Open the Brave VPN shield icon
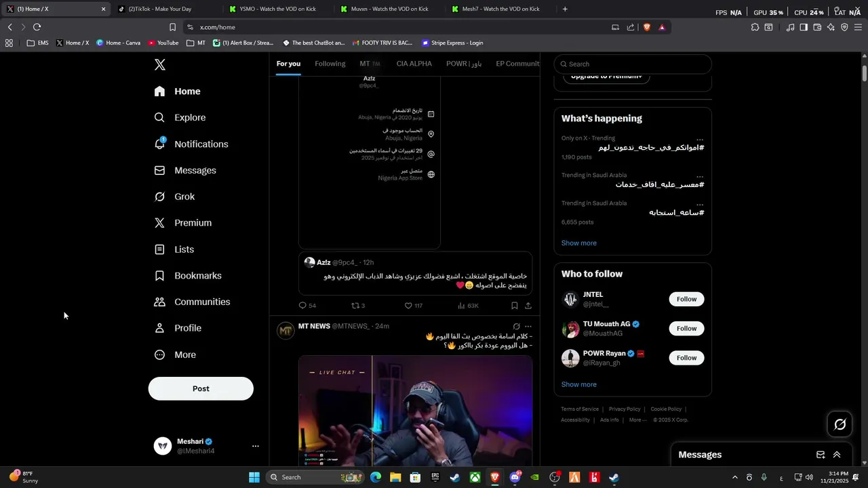 [x=844, y=27]
